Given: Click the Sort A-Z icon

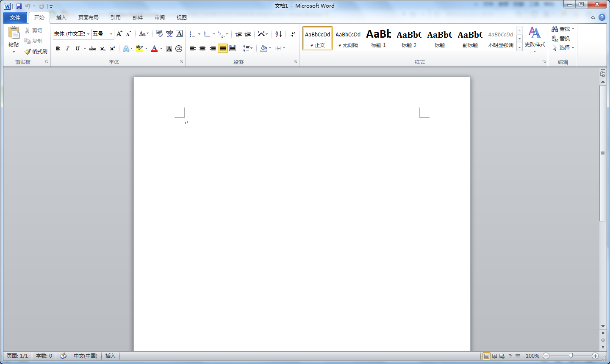Looking at the screenshot, I should [x=278, y=34].
